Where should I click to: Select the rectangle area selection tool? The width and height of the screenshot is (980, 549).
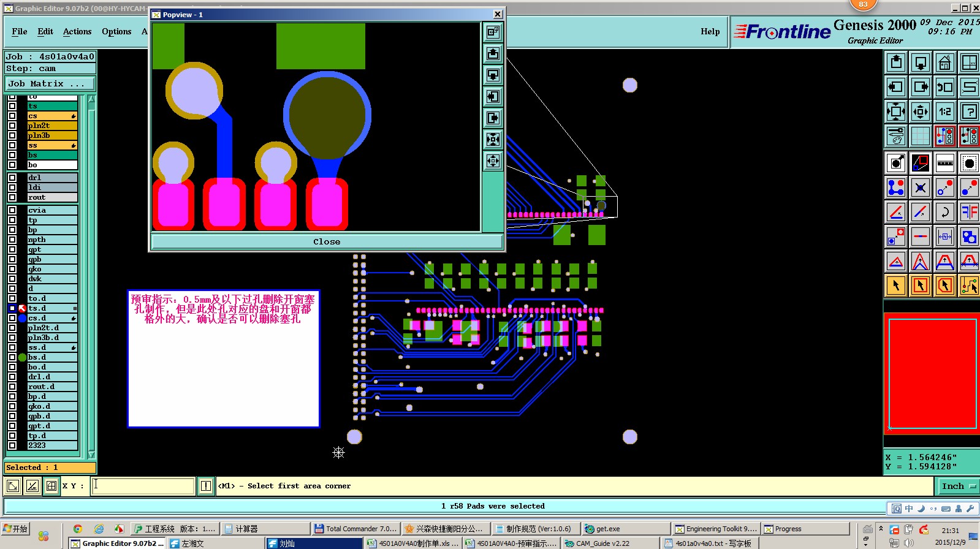click(921, 286)
